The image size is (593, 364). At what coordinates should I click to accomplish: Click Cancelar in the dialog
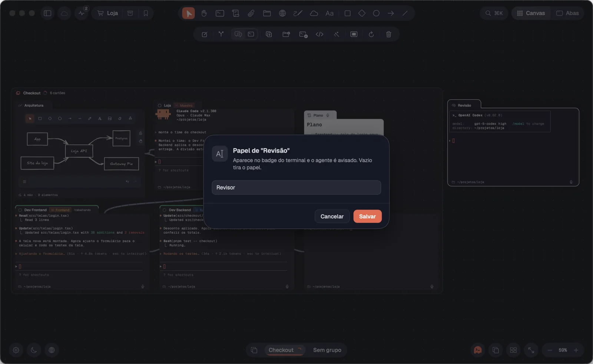click(x=332, y=216)
